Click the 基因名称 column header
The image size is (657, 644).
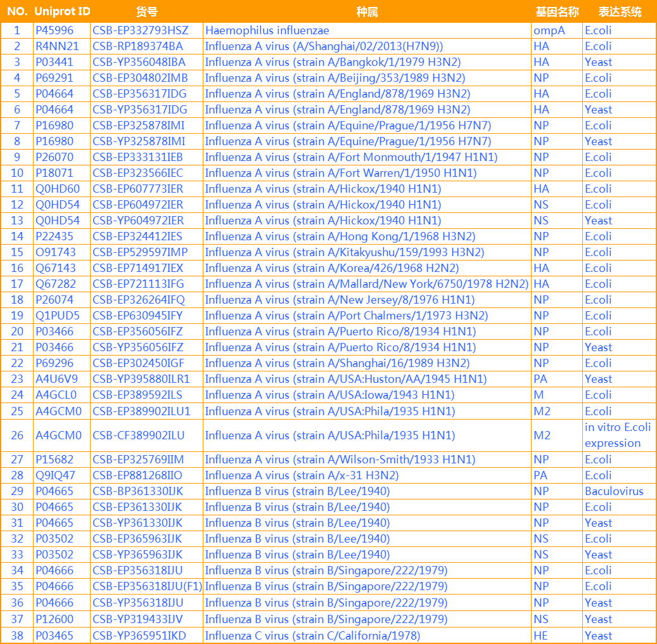557,11
